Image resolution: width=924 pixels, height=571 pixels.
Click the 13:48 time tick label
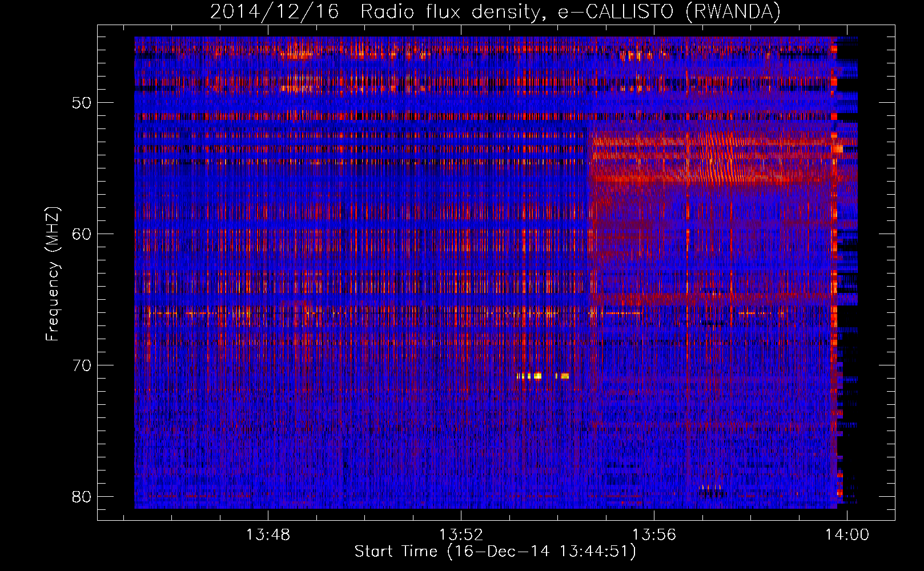tap(268, 534)
